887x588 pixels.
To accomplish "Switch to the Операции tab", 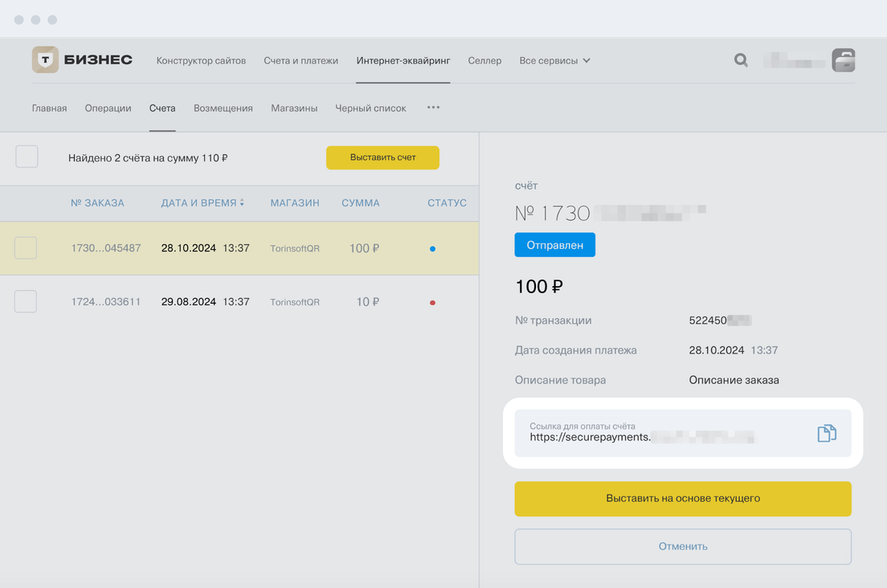I will coord(108,108).
